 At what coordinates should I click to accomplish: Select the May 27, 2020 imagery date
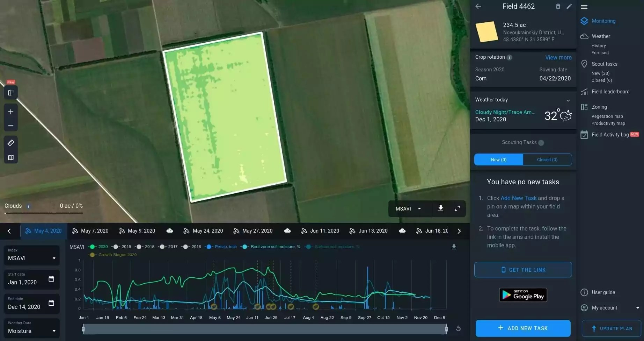pyautogui.click(x=257, y=231)
